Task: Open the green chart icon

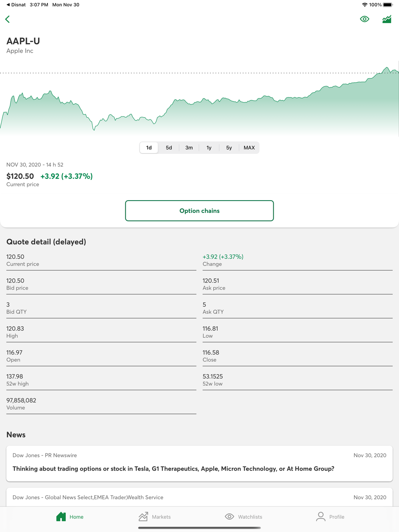Action: tap(387, 19)
